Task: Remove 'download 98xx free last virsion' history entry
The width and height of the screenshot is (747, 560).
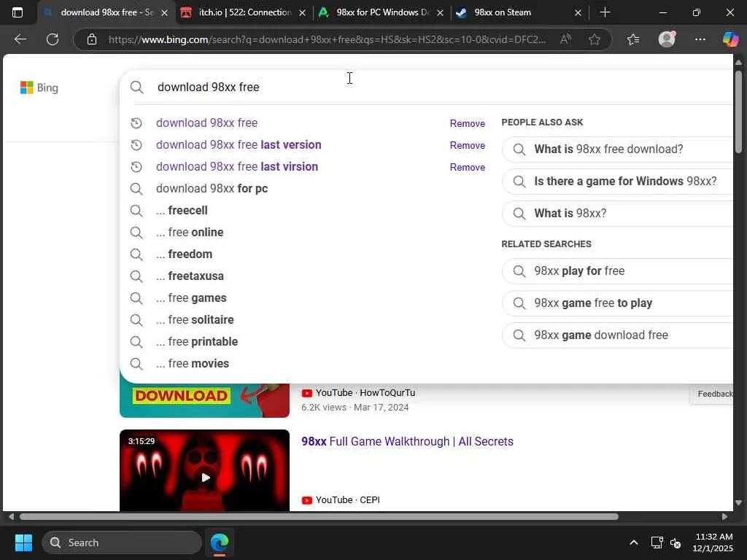Action: pos(468,167)
